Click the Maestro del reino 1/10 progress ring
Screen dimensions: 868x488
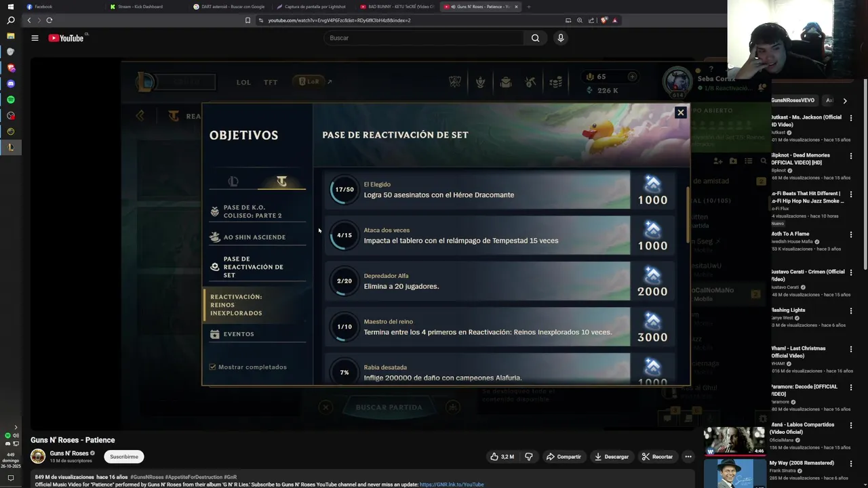[344, 327]
